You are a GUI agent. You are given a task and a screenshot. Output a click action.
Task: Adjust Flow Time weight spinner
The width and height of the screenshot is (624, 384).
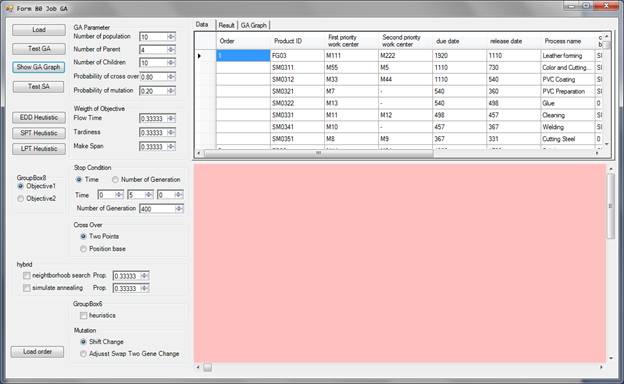171,119
